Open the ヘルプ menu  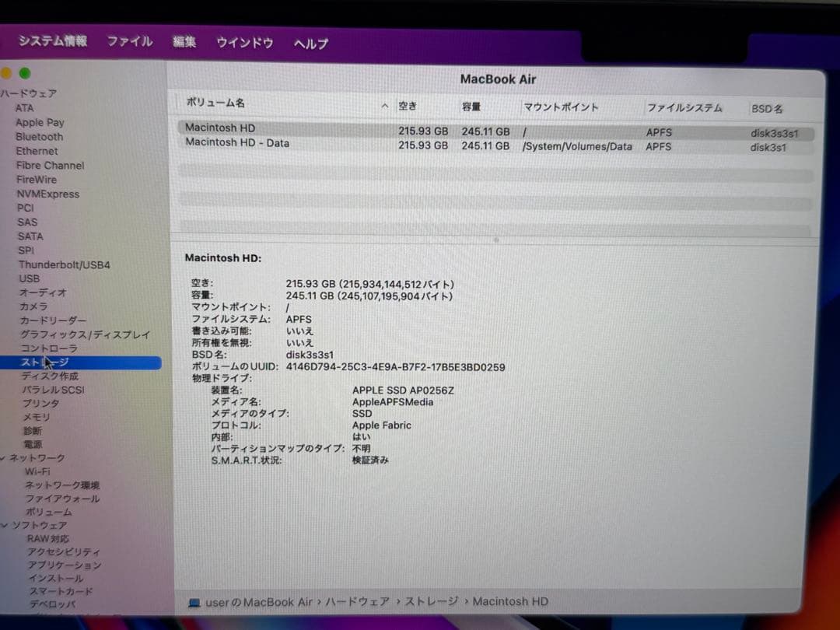point(310,43)
